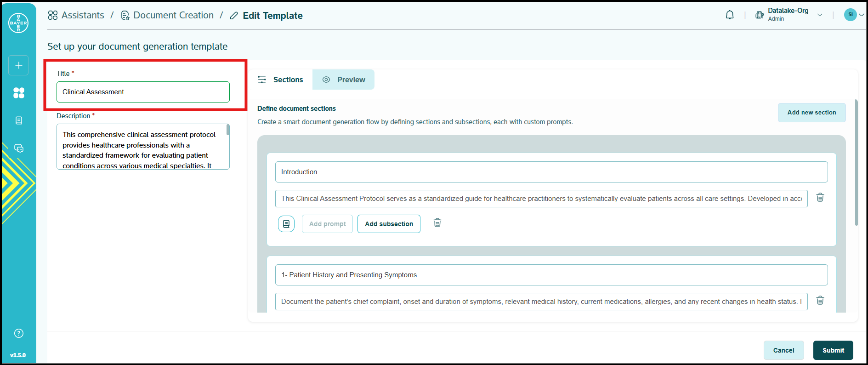Viewport: 868px width, 365px height.
Task: Click the Add new section button
Action: point(811,113)
